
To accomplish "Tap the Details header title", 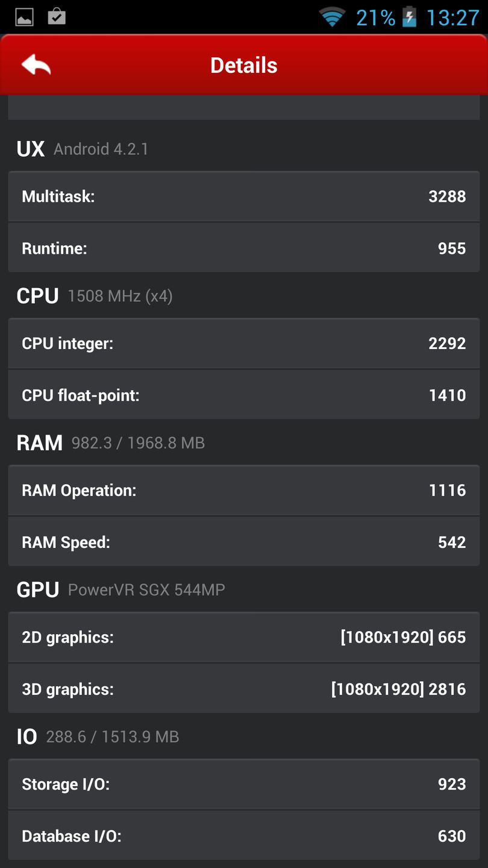I will pyautogui.click(x=243, y=65).
